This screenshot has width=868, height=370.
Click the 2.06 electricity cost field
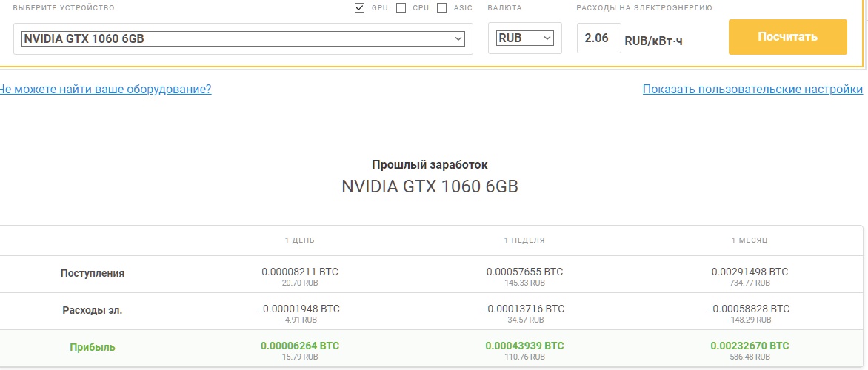click(x=598, y=38)
